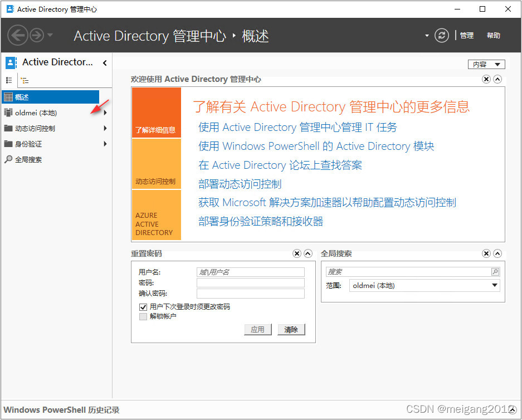522x420 pixels.
Task: Collapse the welcome tile chevron
Action: pos(497,79)
